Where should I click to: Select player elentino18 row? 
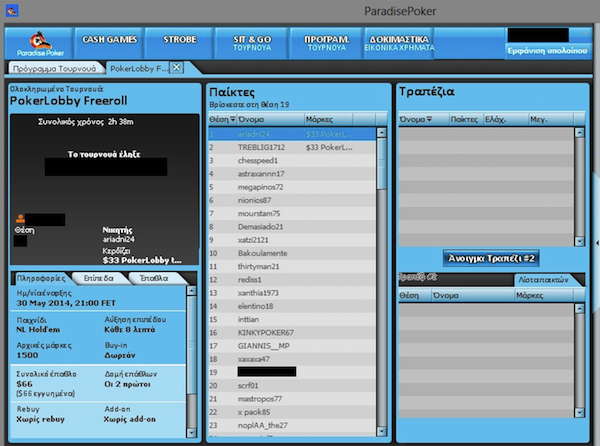pos(292,306)
